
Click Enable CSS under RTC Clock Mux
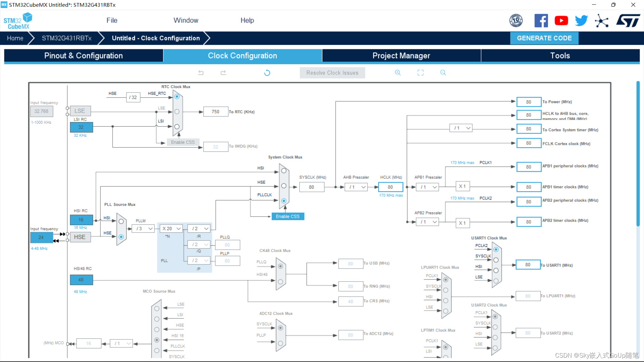click(x=183, y=142)
